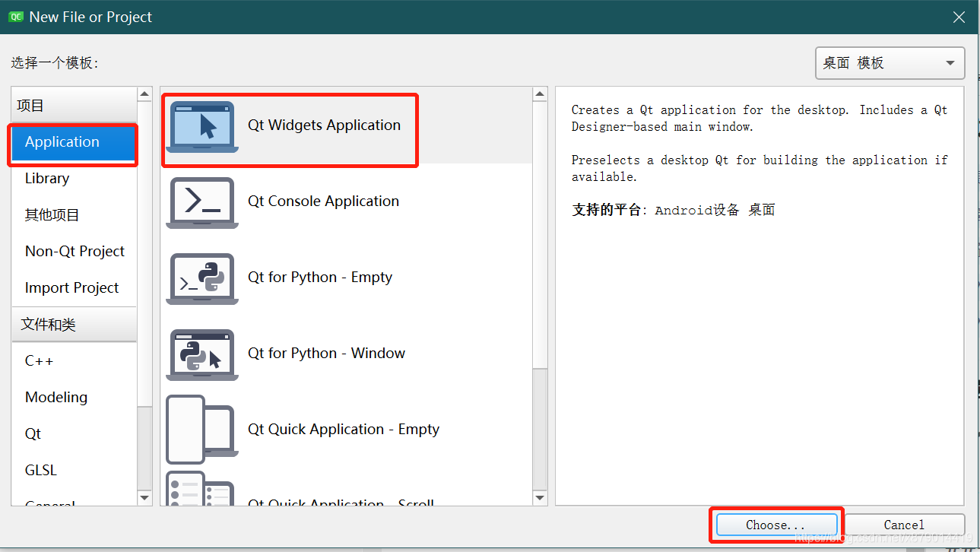Select Application in the project category list
Image resolution: width=980 pixels, height=552 pixels.
(74, 142)
